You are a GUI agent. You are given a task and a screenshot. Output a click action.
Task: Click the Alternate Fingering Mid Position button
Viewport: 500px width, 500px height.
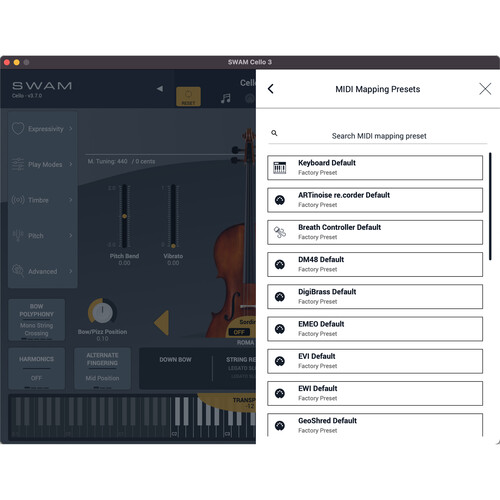[102, 368]
